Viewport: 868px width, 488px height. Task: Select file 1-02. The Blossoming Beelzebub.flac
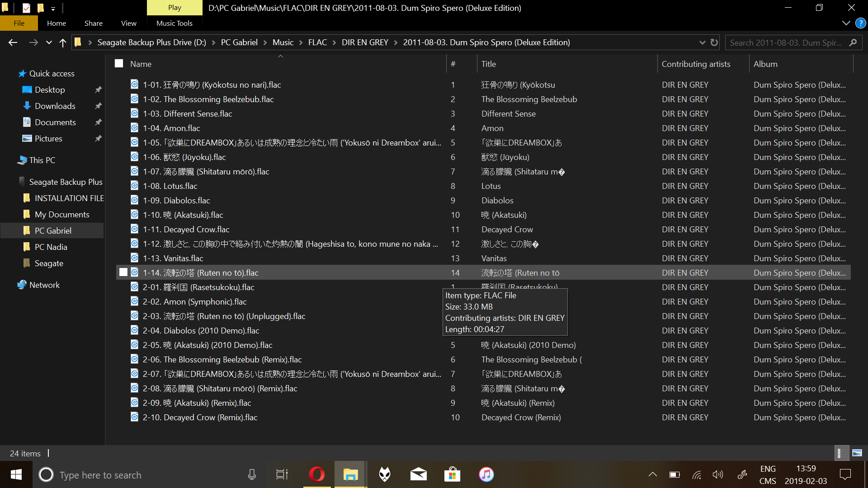click(208, 99)
